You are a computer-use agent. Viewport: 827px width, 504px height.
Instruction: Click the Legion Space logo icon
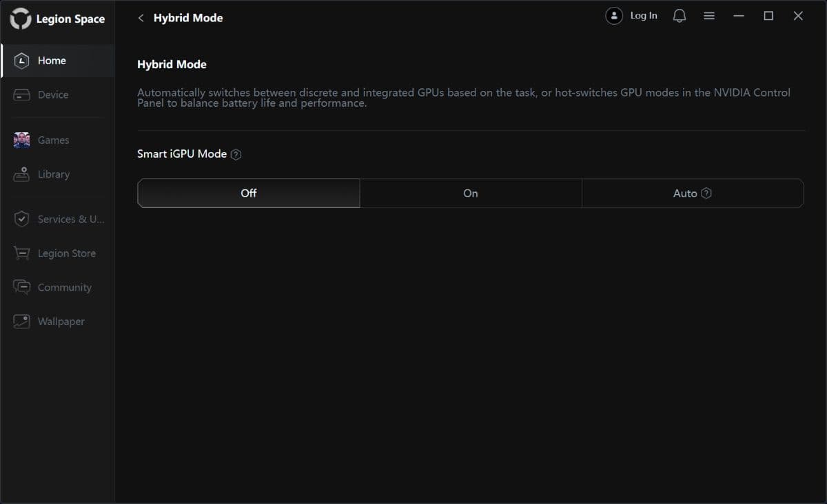pos(21,19)
